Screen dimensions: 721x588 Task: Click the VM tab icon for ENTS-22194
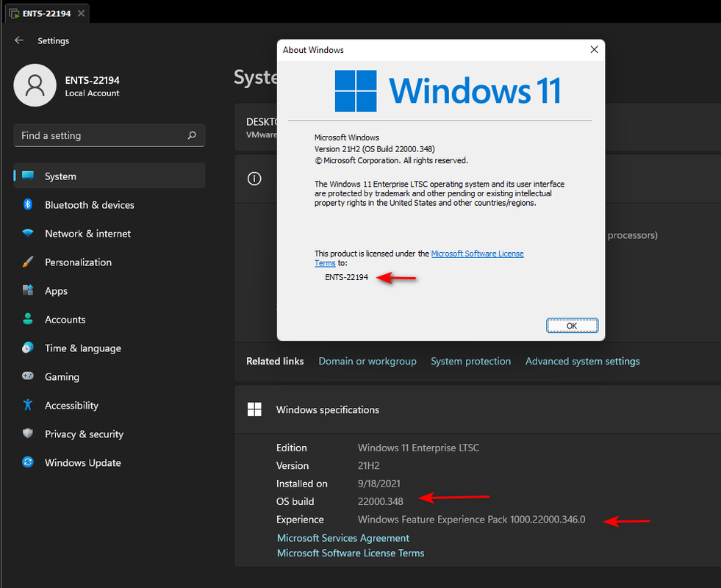[15, 14]
